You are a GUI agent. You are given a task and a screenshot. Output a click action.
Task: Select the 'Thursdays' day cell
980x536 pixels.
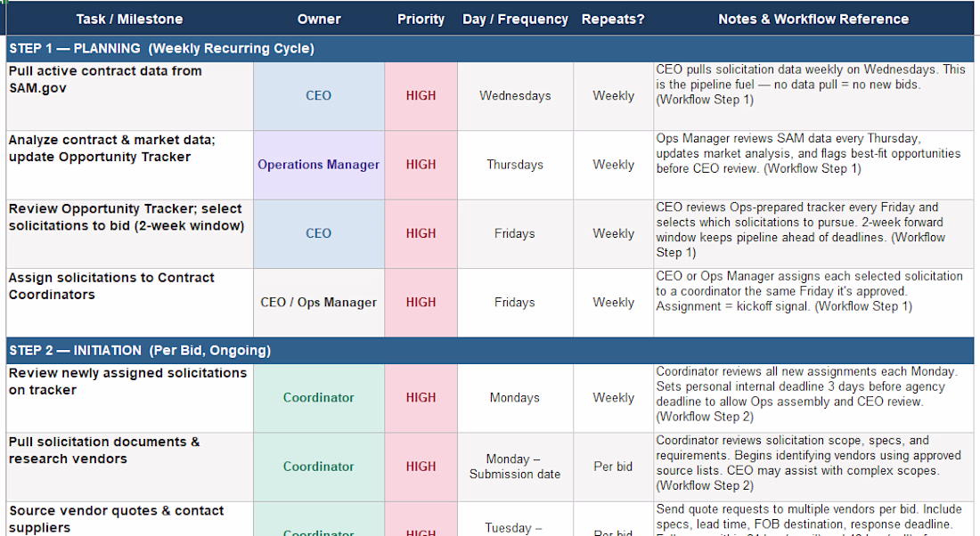pos(515,165)
